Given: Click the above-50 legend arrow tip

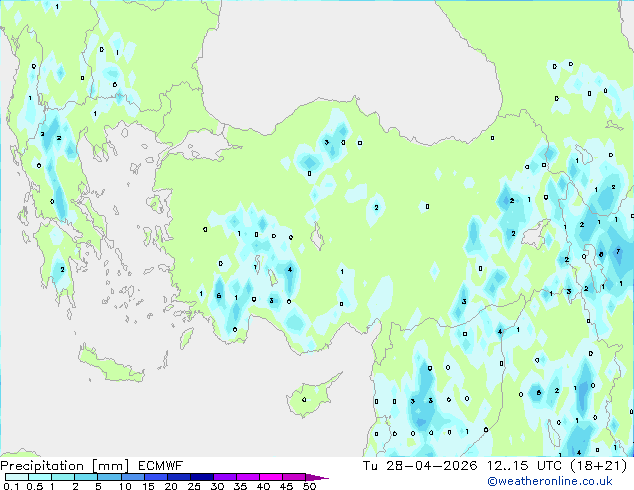Looking at the screenshot, I should (317, 477).
